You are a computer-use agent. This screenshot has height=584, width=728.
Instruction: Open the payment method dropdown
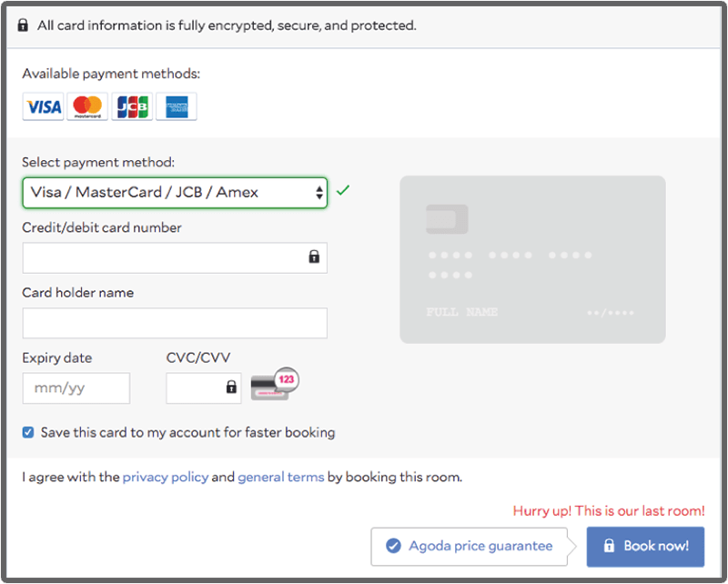coord(175,192)
